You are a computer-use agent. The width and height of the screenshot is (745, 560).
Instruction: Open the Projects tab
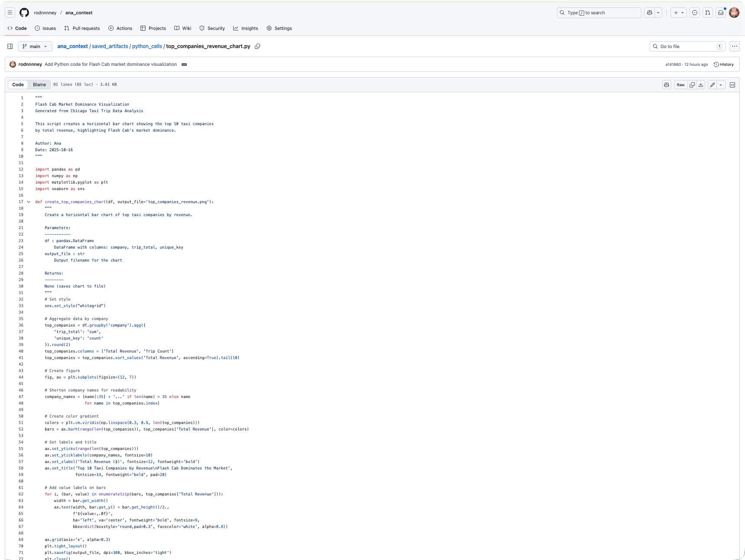coord(153,28)
